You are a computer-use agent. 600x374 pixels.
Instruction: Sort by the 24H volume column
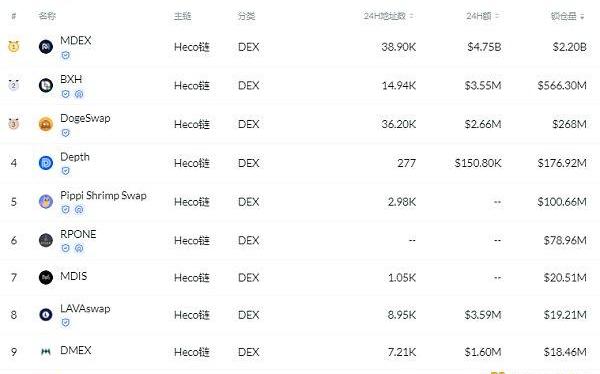tap(483, 16)
